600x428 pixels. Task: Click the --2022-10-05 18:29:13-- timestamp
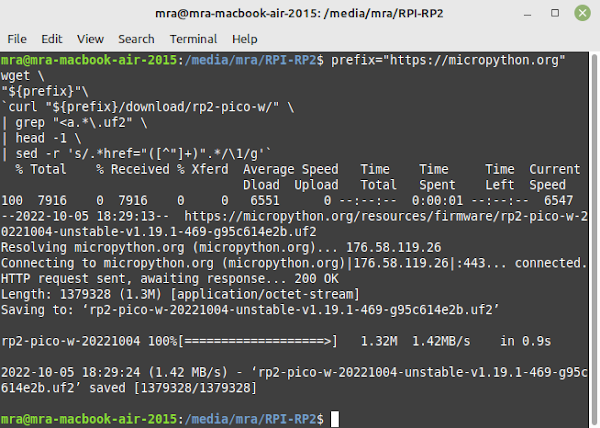85,216
